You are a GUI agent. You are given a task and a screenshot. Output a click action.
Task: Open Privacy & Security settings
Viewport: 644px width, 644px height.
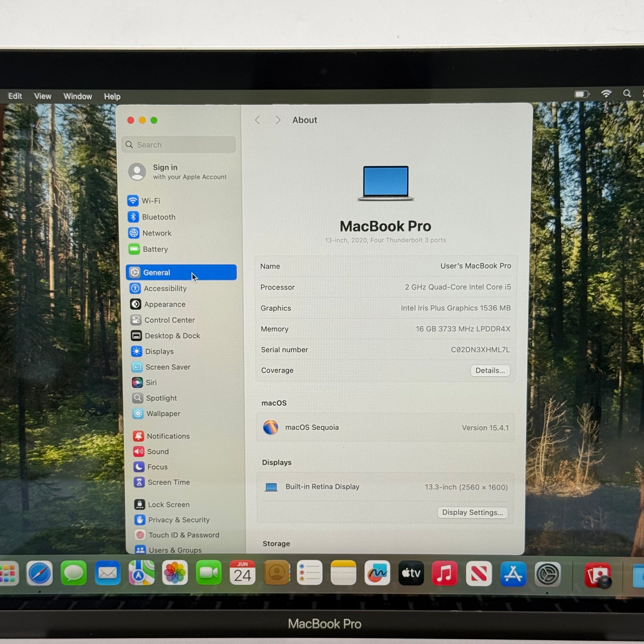[x=172, y=520]
